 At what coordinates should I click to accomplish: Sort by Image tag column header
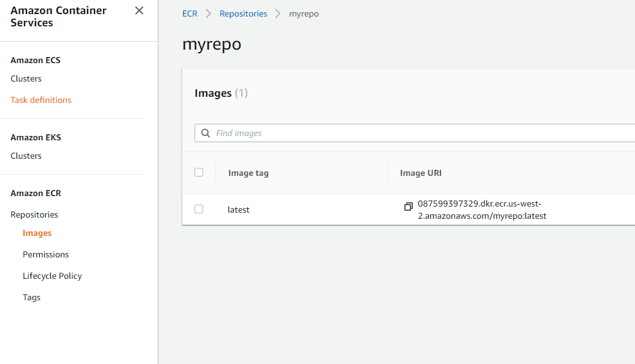(x=248, y=173)
